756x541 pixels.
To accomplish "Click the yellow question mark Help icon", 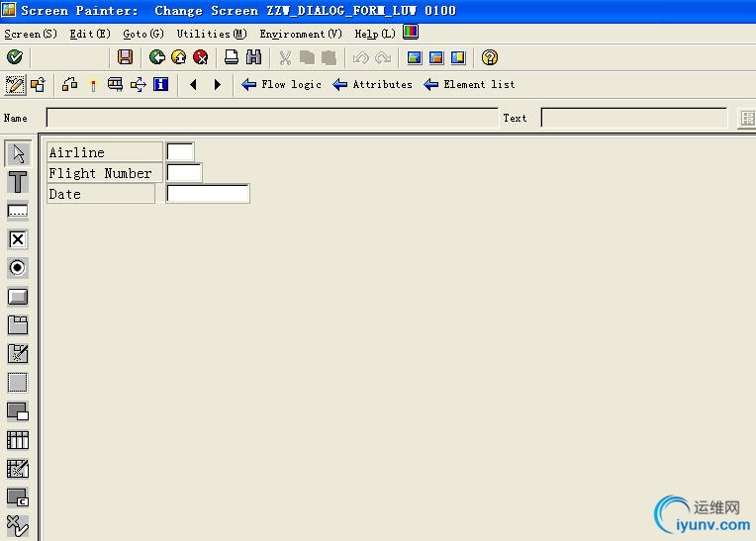I will pyautogui.click(x=490, y=57).
